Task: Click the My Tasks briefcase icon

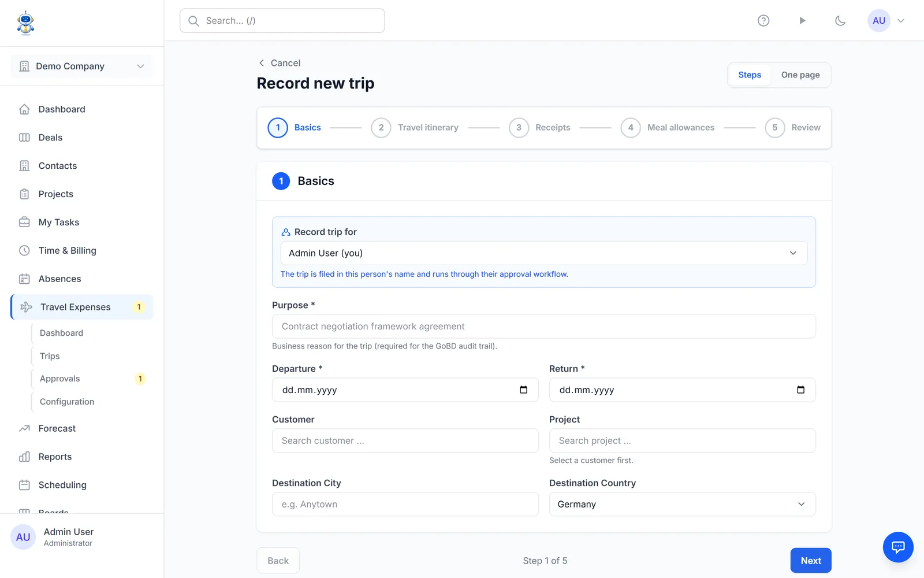Action: click(24, 223)
